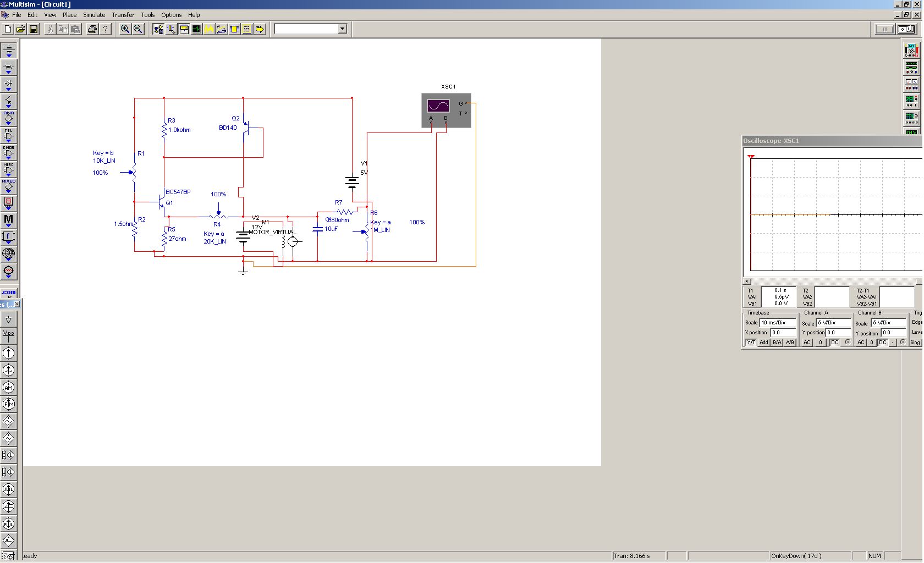Open the Indicators component group with seven-segment display

[8, 203]
